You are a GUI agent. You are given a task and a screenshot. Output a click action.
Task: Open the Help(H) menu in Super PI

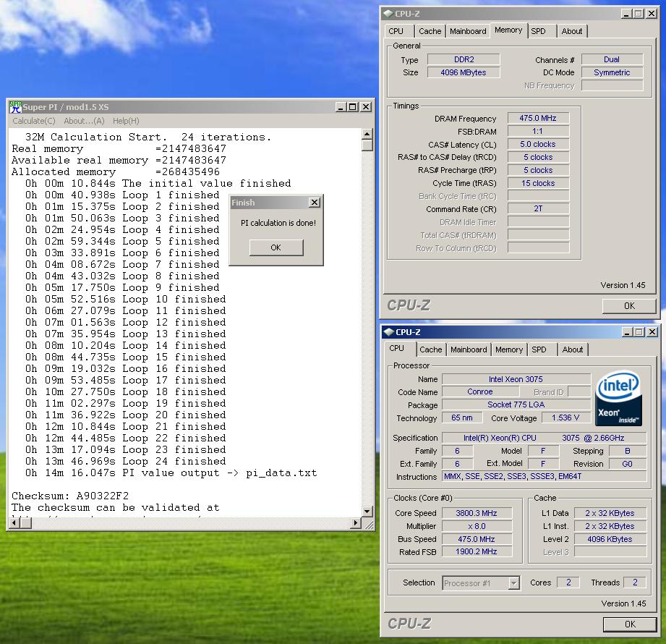126,121
